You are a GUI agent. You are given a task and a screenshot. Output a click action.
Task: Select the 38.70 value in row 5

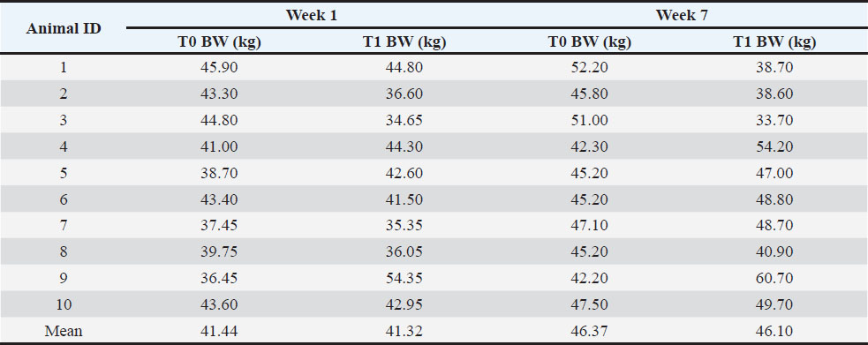pos(219,173)
